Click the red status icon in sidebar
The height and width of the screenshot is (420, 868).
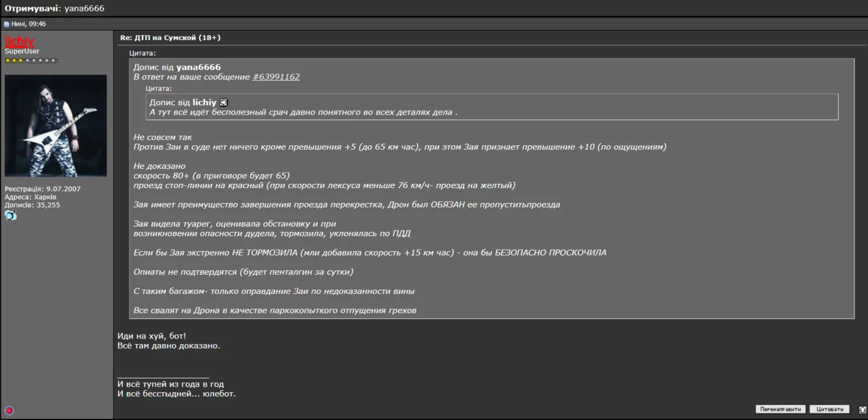(9, 411)
